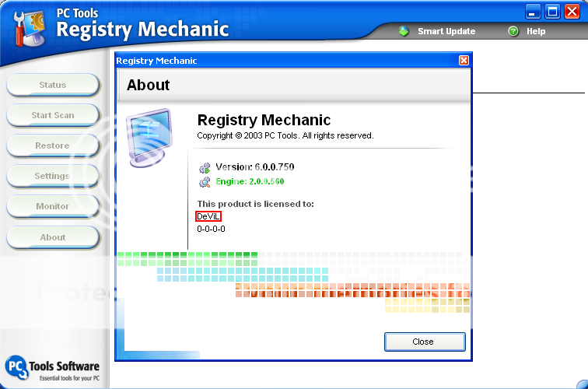
Task: Click the PC Tools Software logo
Action: pyautogui.click(x=17, y=366)
